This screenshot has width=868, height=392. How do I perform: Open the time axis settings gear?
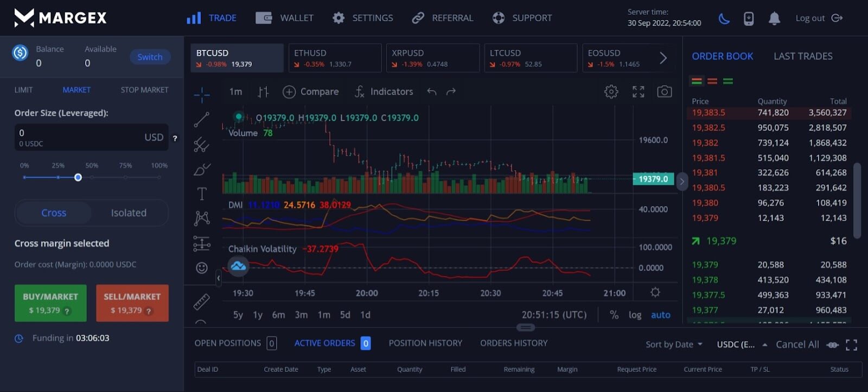tap(655, 292)
